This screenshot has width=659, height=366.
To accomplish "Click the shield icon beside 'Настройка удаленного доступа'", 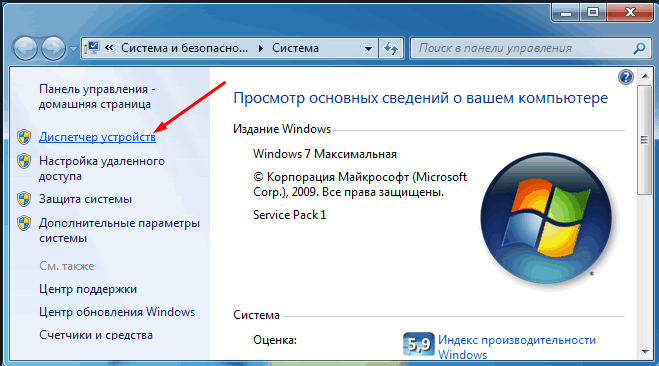I will point(24,161).
